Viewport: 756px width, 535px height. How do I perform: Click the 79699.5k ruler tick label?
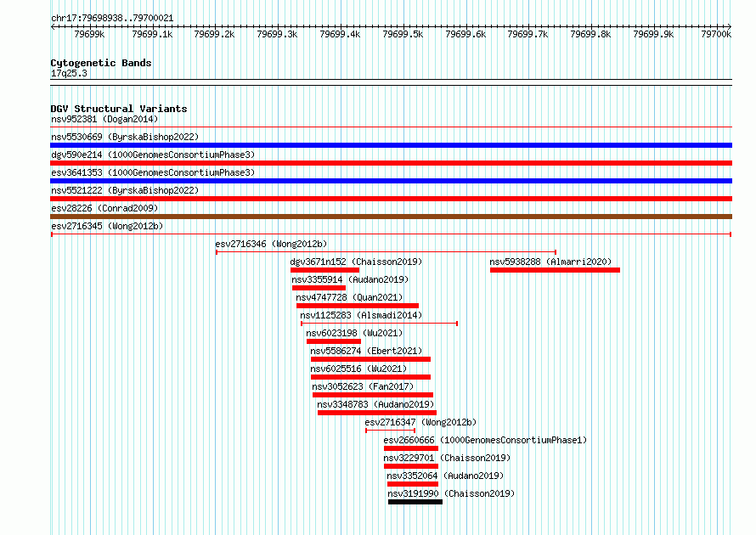click(x=403, y=34)
